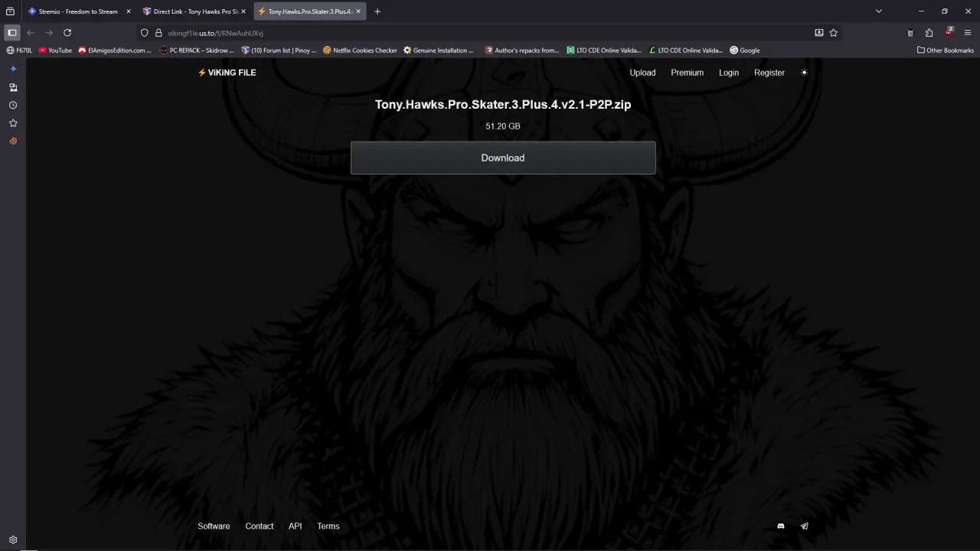980x551 pixels.
Task: Open the Firefox View icon
Action: pos(11,11)
